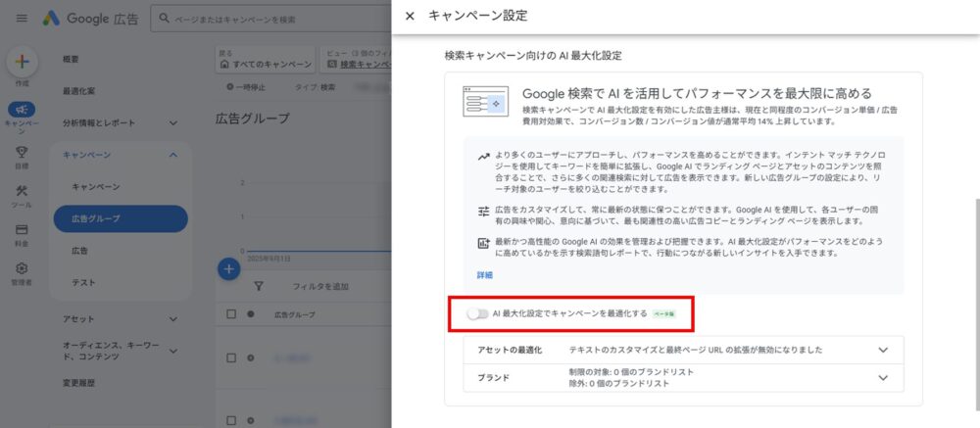Screen dimensions: 980x428
Task: Open the 目標 trophy icon
Action: 22,153
